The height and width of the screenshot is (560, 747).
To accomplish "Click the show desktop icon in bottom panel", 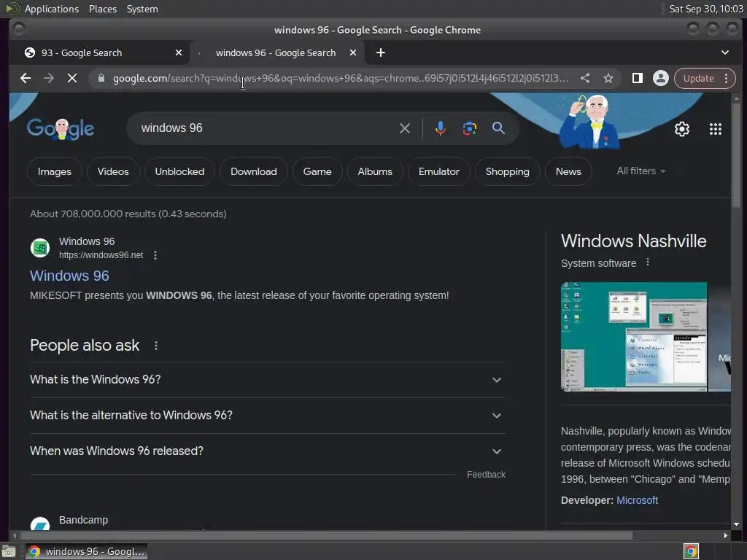I will click(x=8, y=551).
